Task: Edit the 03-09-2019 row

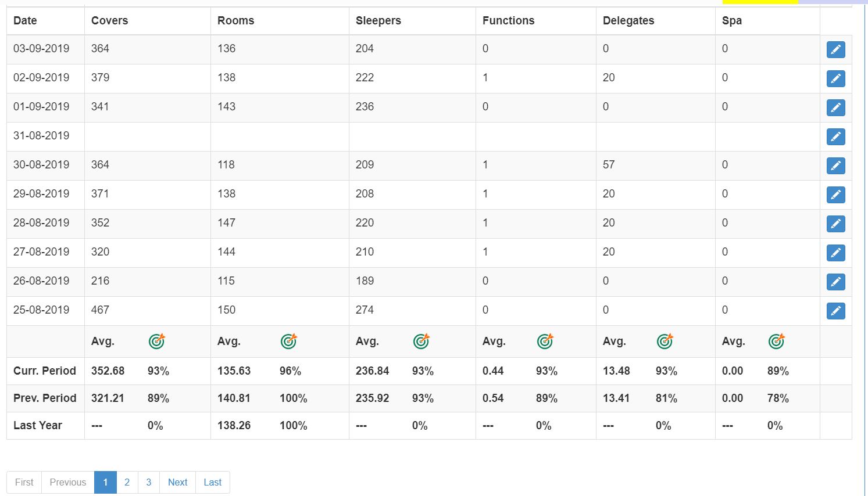Action: pyautogui.click(x=835, y=49)
